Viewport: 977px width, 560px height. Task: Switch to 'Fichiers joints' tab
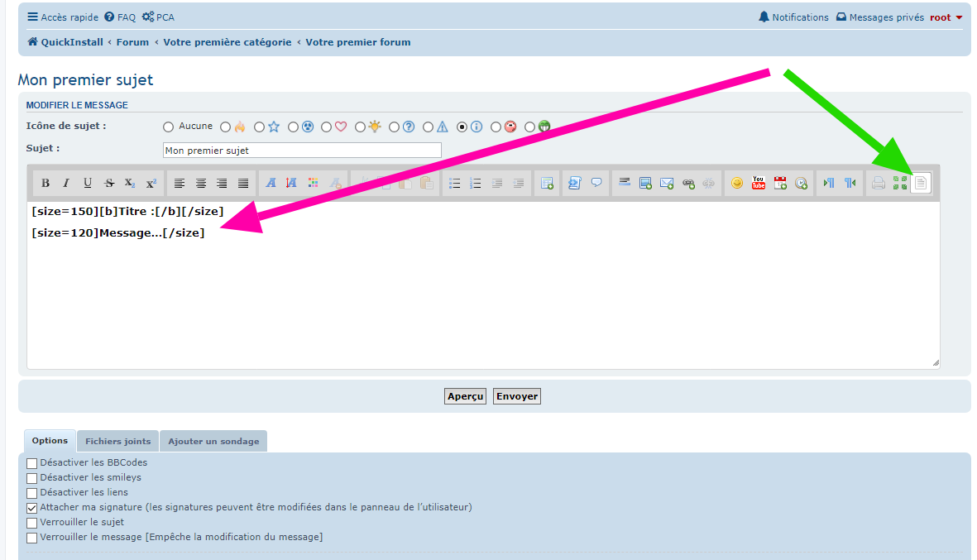pos(117,441)
